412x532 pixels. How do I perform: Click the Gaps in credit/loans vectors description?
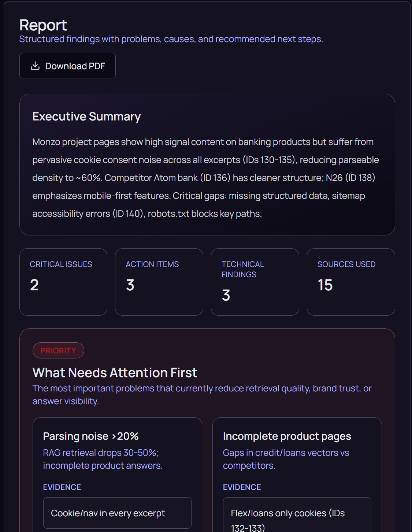pos(286,459)
